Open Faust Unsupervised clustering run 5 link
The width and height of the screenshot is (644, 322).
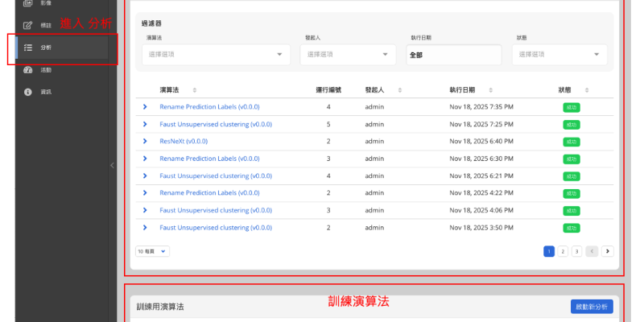tap(216, 124)
